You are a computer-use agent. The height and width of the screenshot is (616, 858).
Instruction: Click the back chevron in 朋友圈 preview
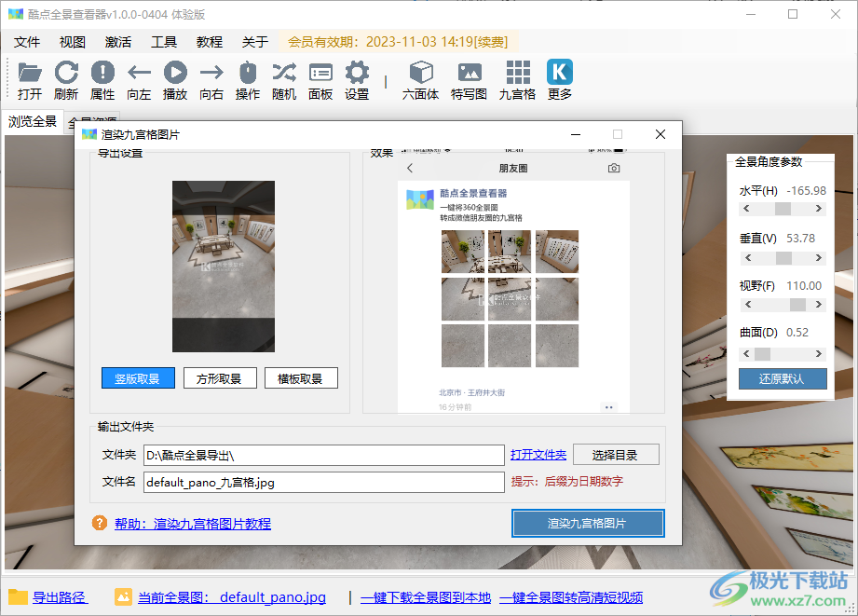click(410, 168)
